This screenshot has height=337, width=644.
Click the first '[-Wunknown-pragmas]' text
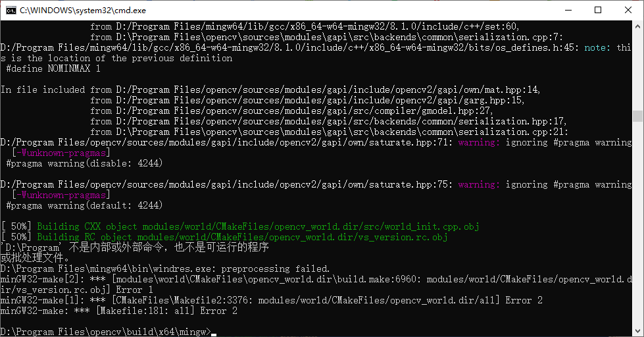(61, 153)
